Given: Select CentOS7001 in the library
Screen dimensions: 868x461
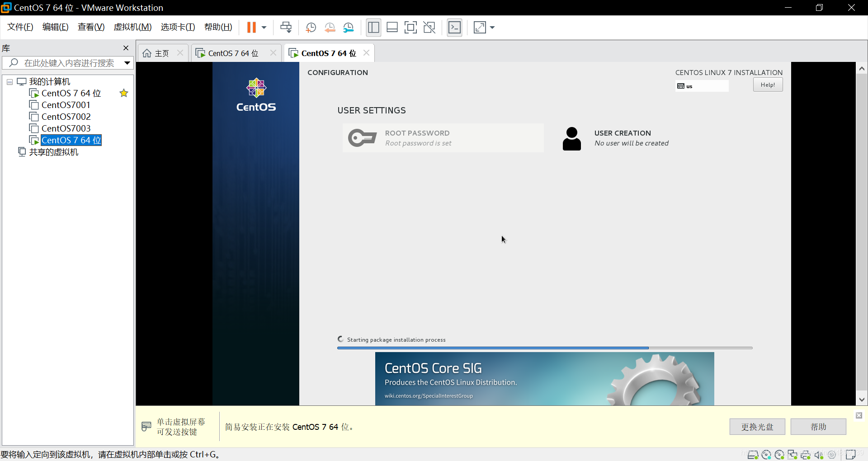Looking at the screenshot, I should [66, 105].
